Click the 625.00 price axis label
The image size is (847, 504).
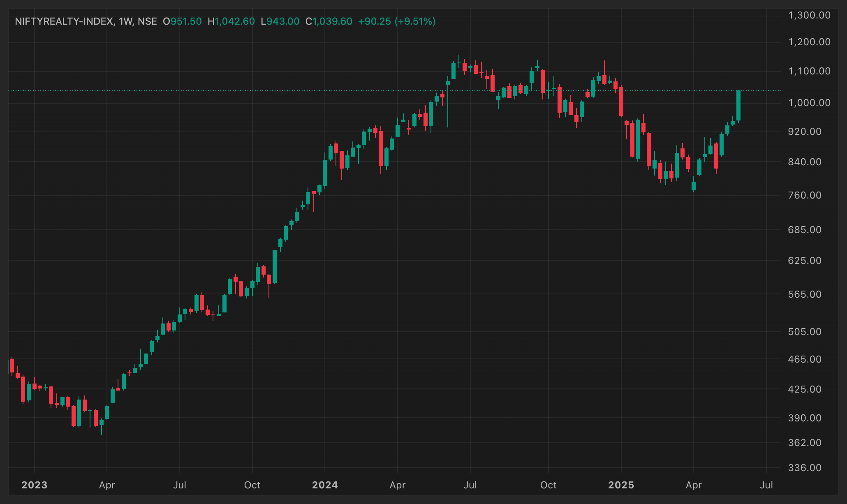[805, 261]
